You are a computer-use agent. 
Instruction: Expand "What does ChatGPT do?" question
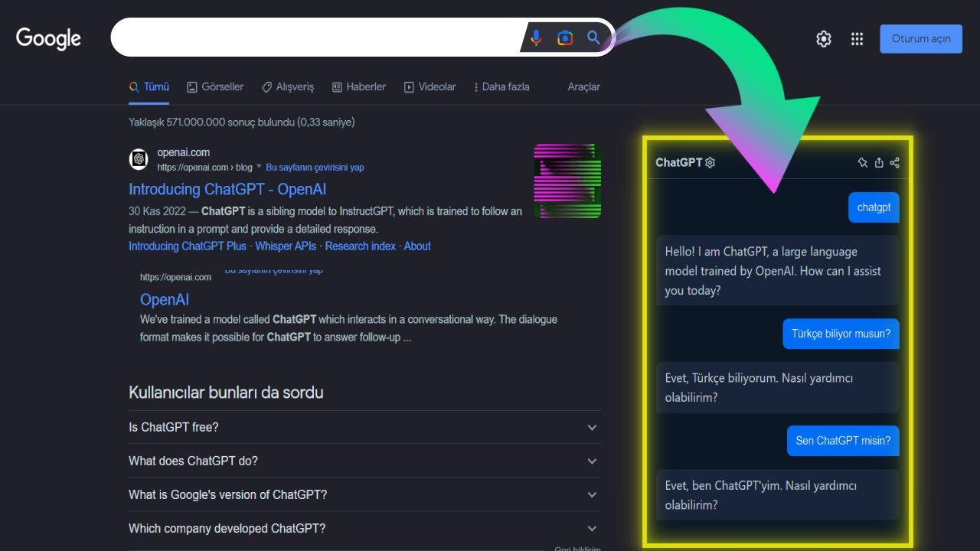(592, 461)
